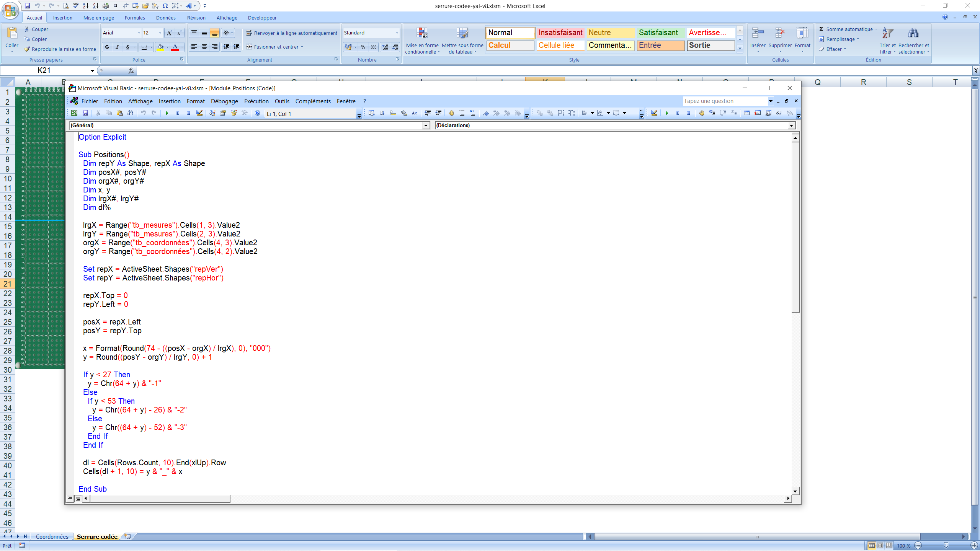This screenshot has height=551, width=980.
Task: Open the Débogage menu in VBA editor
Action: 224,101
